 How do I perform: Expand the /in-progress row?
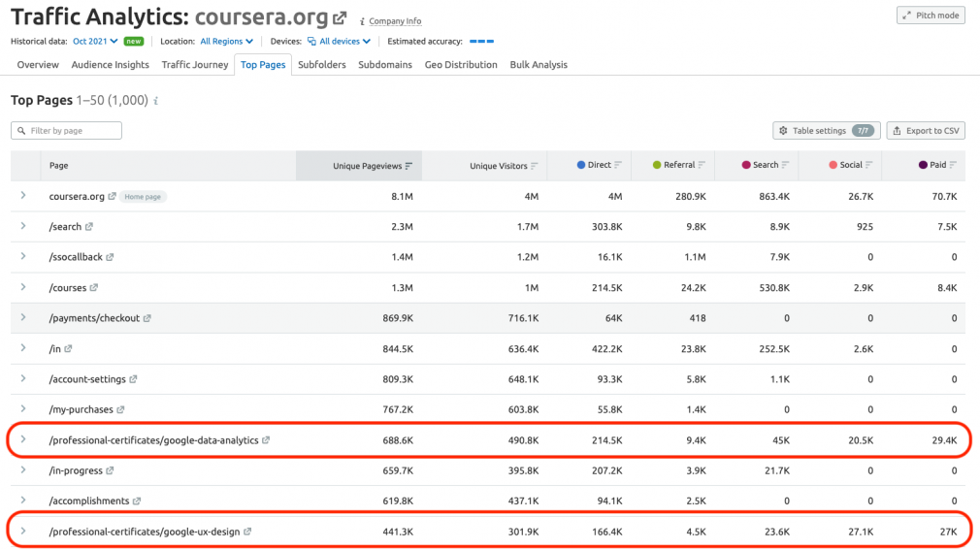[x=23, y=469]
